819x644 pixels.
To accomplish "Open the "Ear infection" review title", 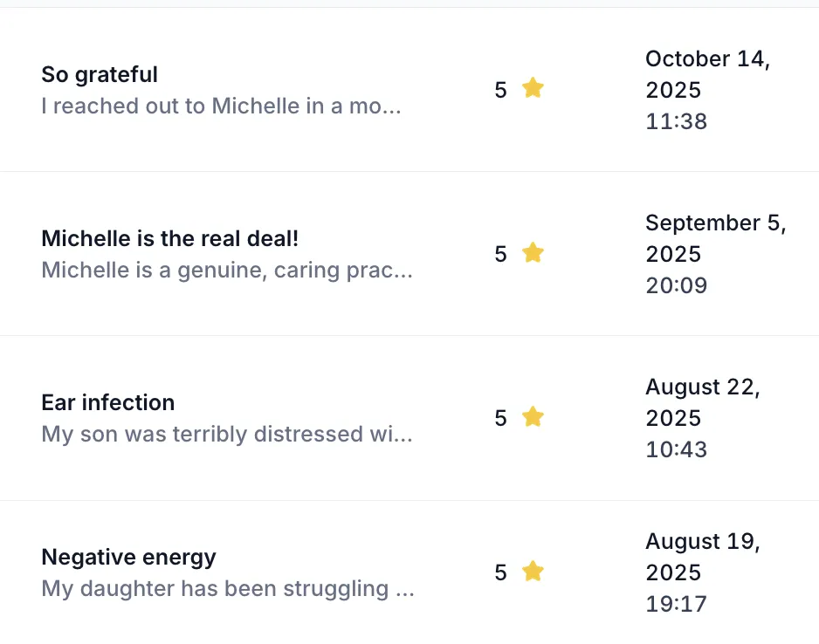I will click(108, 403).
